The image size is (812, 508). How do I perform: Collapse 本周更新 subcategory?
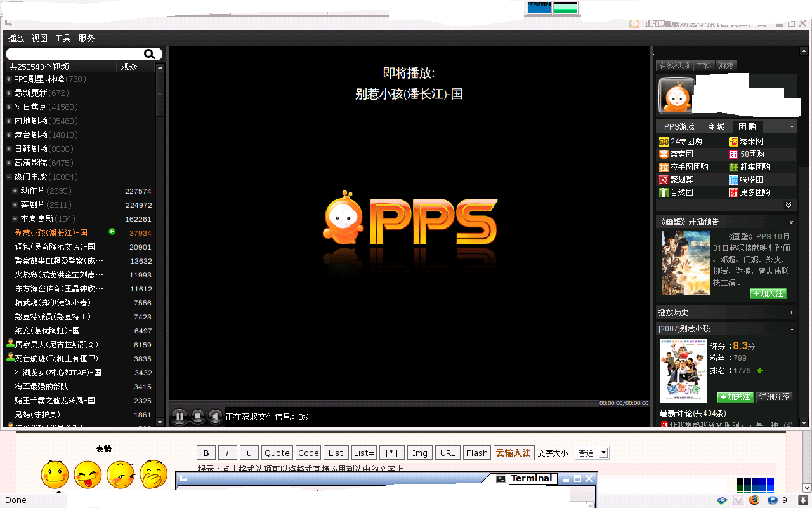[15, 219]
